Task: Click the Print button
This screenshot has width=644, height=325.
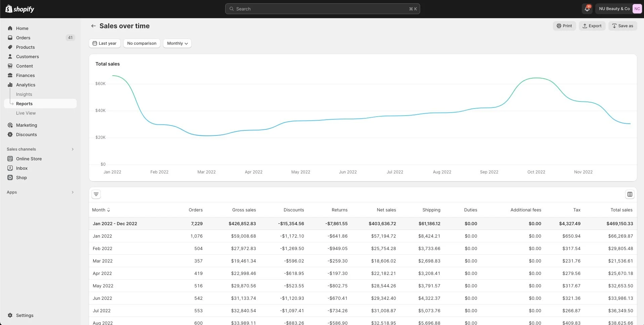Action: coord(564,26)
